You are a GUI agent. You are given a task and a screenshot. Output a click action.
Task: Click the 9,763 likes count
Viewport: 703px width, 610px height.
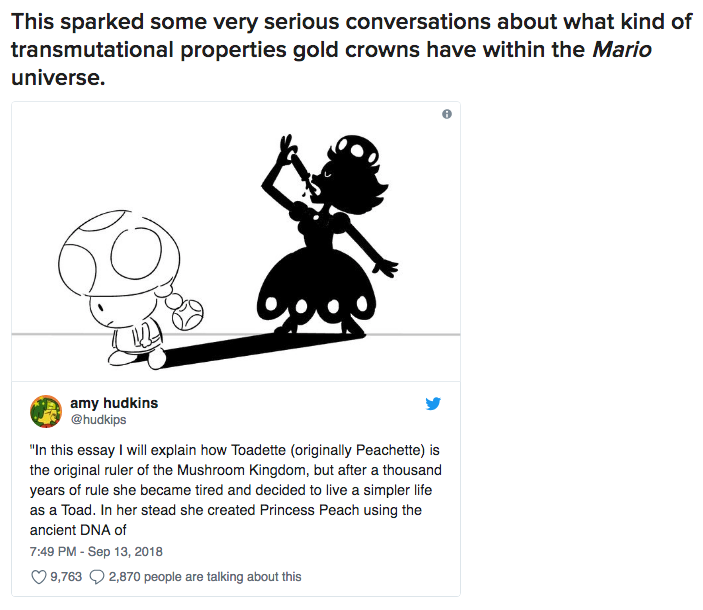[67, 576]
